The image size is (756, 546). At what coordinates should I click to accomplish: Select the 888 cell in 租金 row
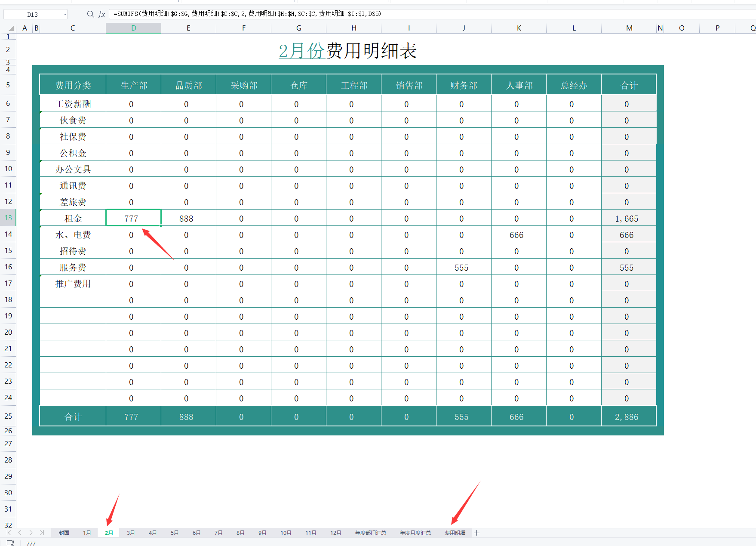[x=189, y=218]
